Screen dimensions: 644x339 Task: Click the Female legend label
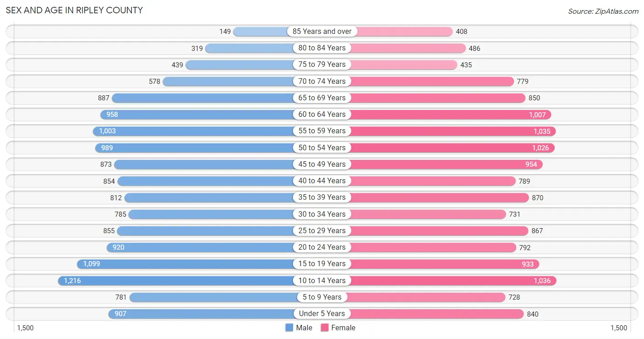pos(344,328)
